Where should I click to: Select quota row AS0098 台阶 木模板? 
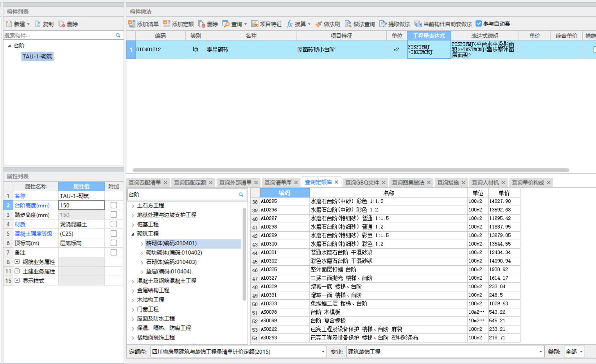385,312
